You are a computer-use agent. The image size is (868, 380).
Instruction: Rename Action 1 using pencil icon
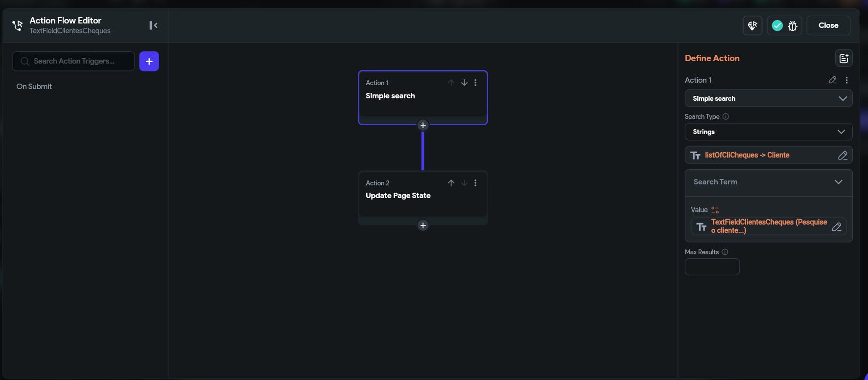(832, 80)
